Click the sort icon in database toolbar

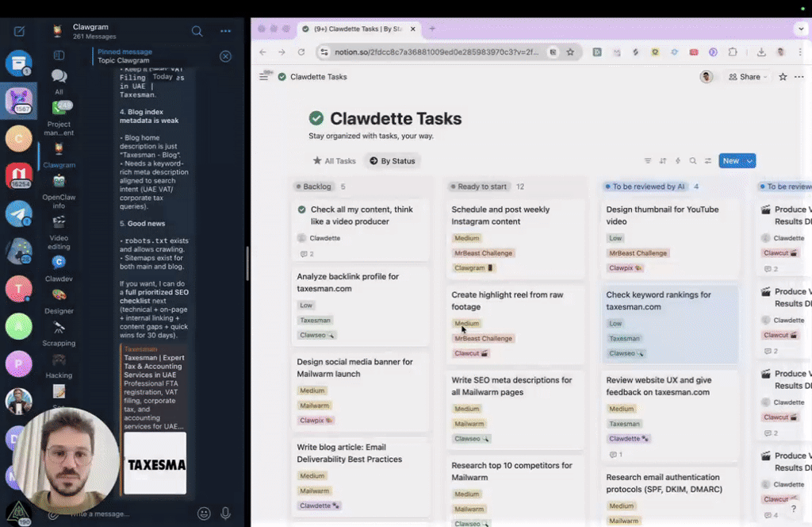(x=663, y=160)
